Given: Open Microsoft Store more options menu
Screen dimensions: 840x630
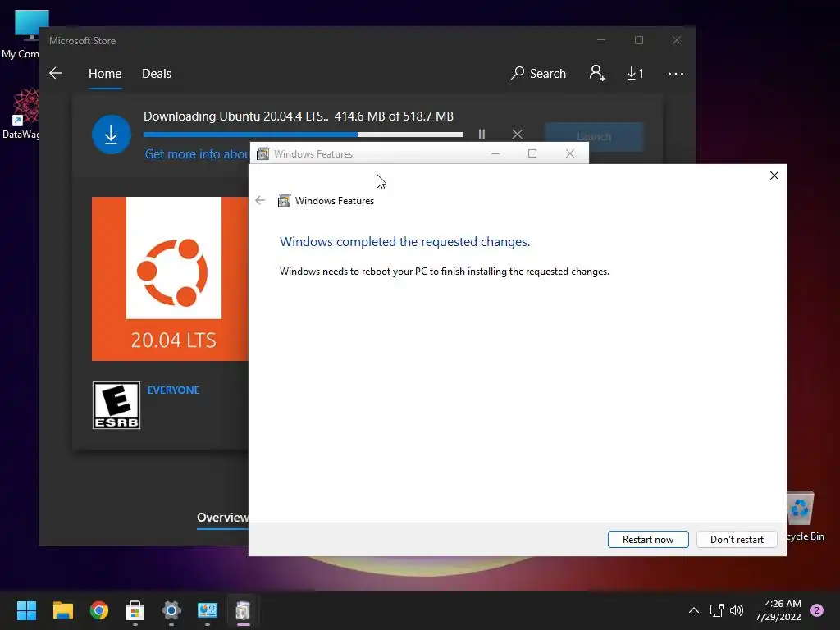Looking at the screenshot, I should click(x=676, y=73).
